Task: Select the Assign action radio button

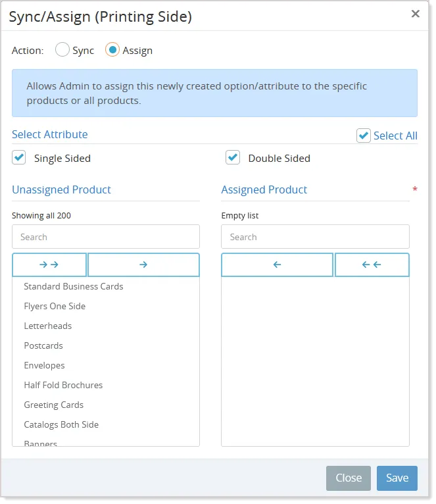Action: (112, 50)
